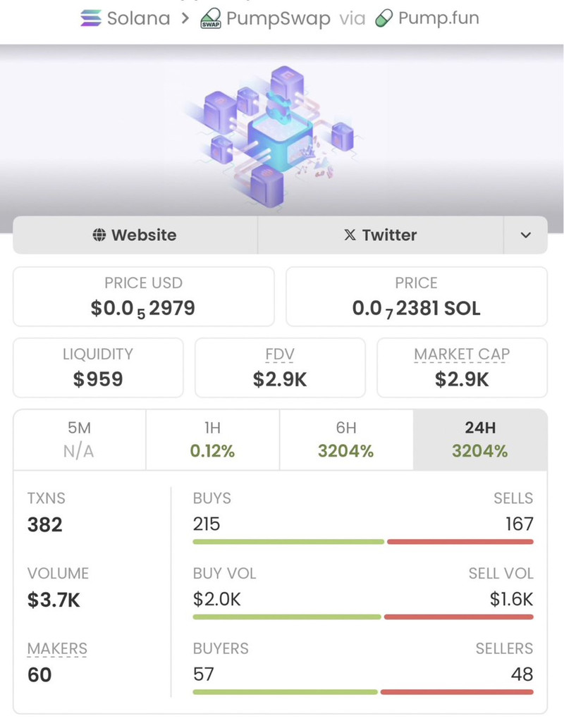Click the Market Cap value box

click(x=462, y=367)
